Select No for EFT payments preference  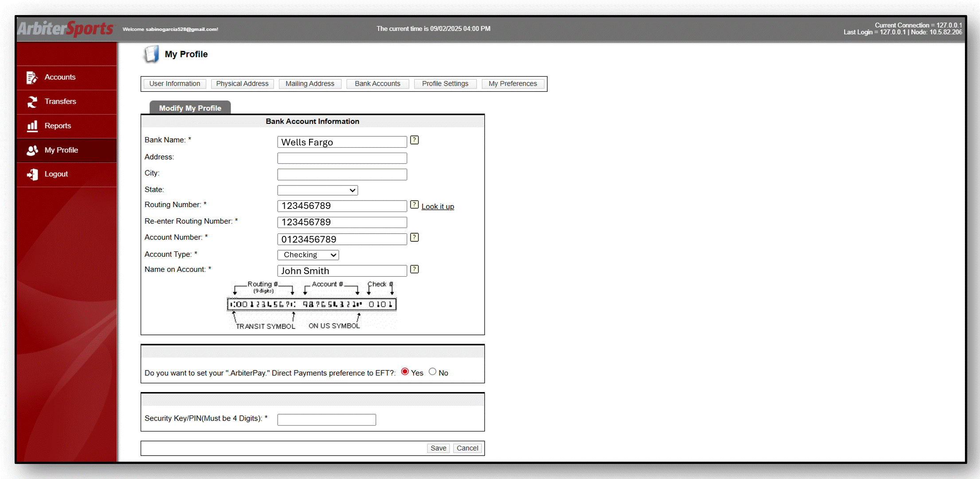pyautogui.click(x=432, y=372)
